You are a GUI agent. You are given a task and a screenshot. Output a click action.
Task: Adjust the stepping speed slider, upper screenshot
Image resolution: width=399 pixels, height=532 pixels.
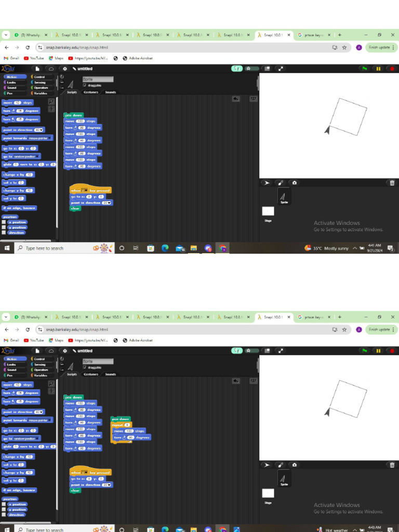251,69
